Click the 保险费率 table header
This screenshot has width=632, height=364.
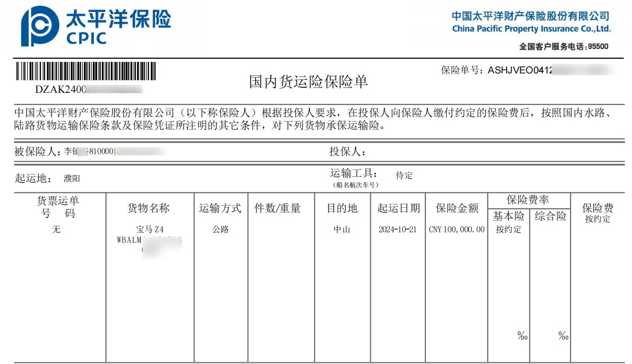click(529, 199)
